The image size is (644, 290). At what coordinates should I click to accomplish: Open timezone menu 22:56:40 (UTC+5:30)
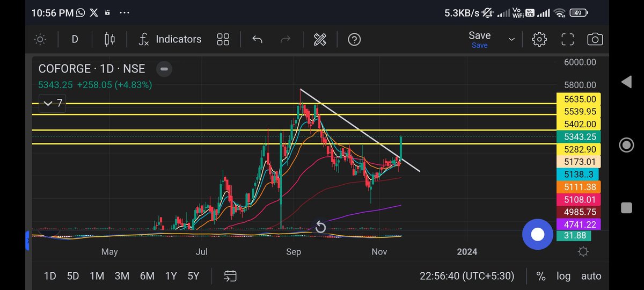pyautogui.click(x=467, y=276)
